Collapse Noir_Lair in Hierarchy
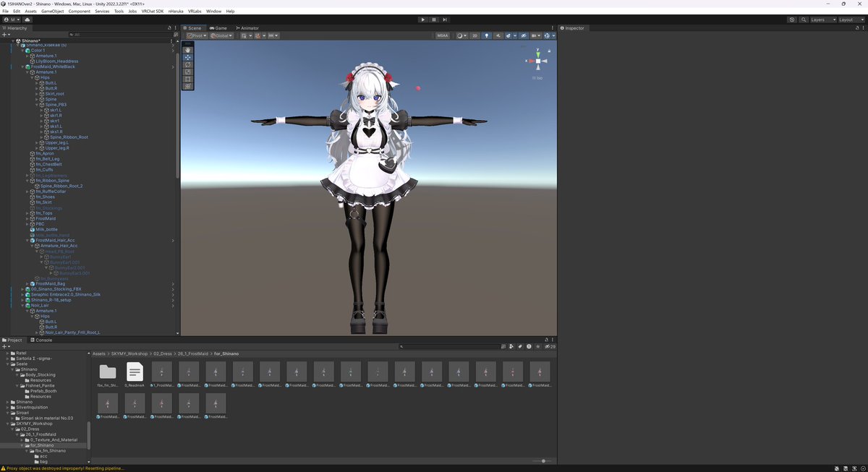Screen dimensions: 868x472 (22, 305)
